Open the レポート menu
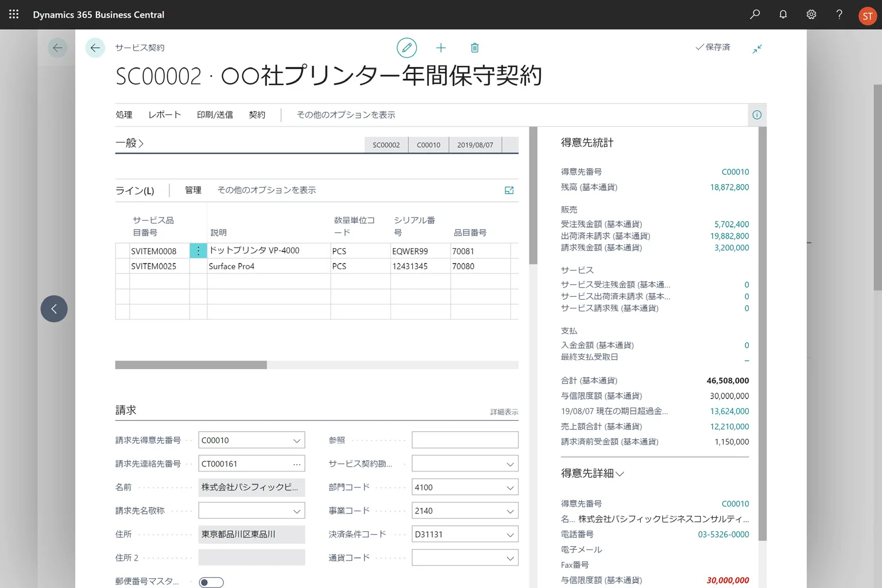The image size is (882, 588). coord(165,115)
